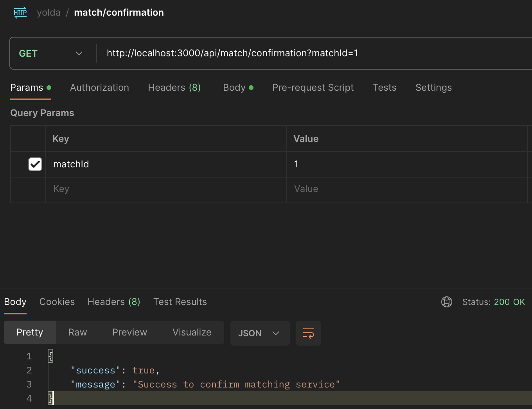This screenshot has width=532, height=409.
Task: Click the response message string value
Action: pyautogui.click(x=236, y=384)
